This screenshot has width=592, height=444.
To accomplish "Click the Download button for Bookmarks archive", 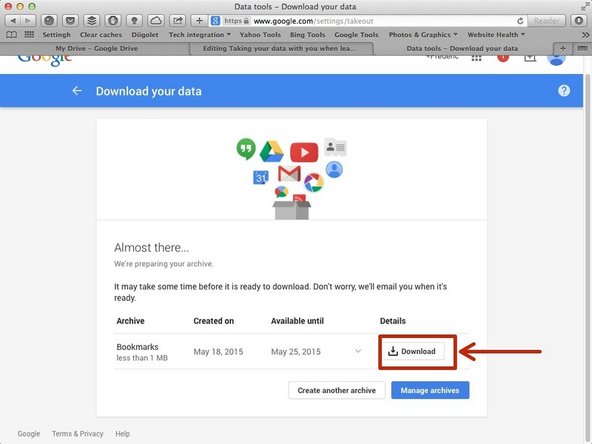I will pyautogui.click(x=413, y=351).
